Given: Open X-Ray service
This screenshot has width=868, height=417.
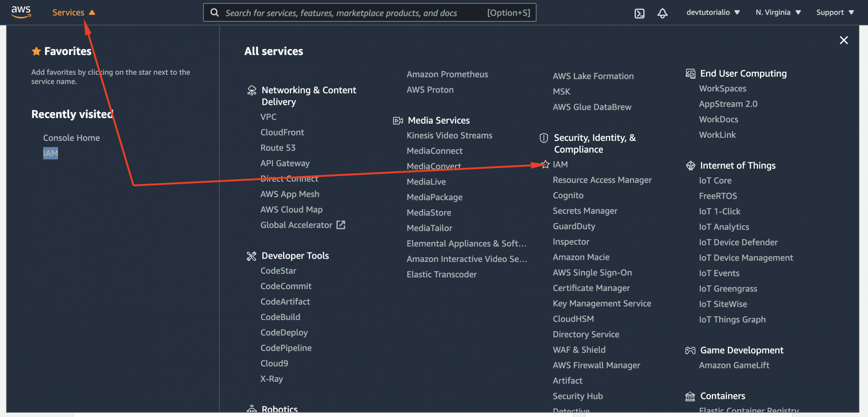Looking at the screenshot, I should pyautogui.click(x=271, y=379).
